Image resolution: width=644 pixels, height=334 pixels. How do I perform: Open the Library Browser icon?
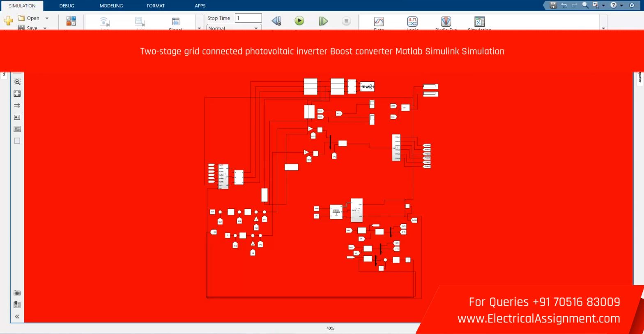(x=71, y=21)
